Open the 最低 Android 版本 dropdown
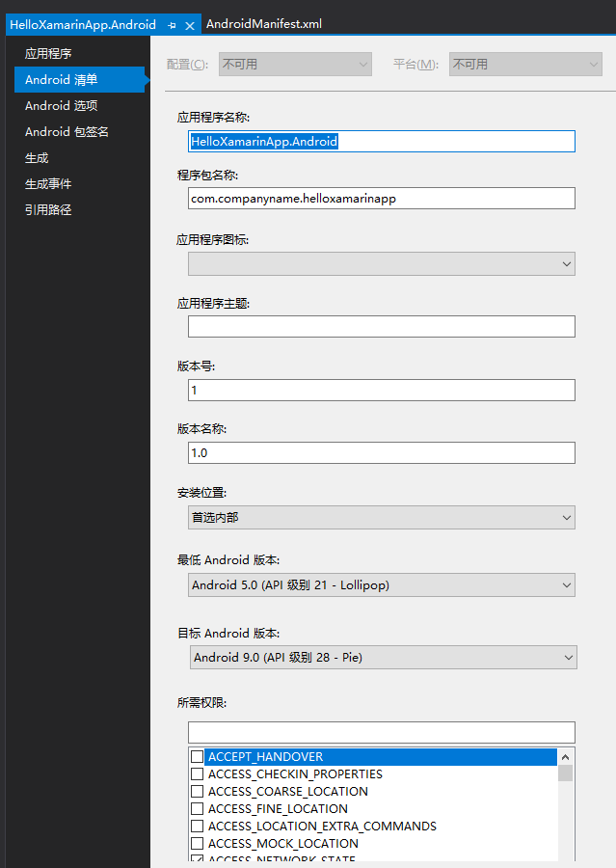The image size is (616, 868). [382, 585]
